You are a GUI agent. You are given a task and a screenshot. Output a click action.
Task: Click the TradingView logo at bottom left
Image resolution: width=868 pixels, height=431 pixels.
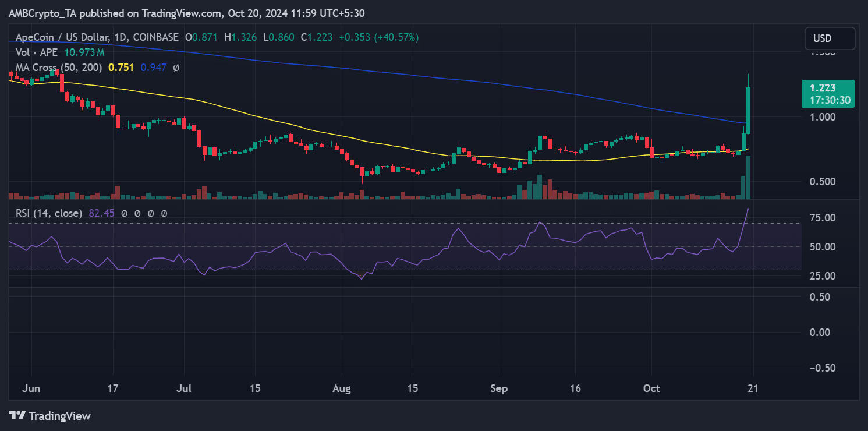(x=50, y=416)
